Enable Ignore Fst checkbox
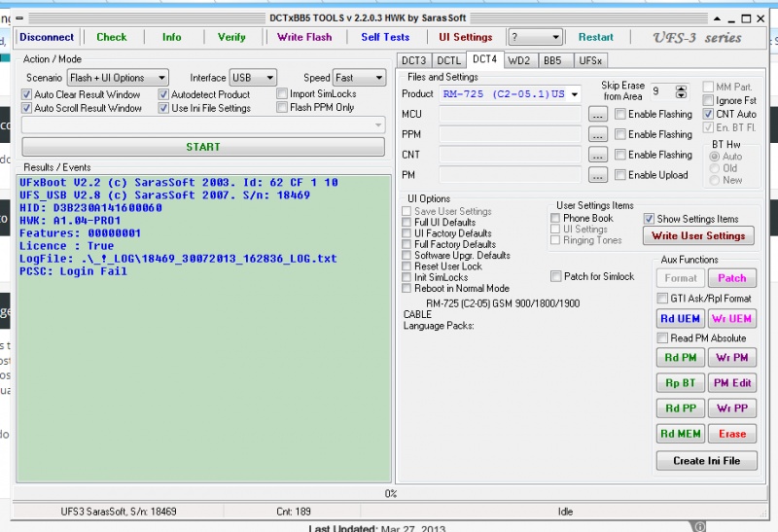The height and width of the screenshot is (532, 778). 709,100
